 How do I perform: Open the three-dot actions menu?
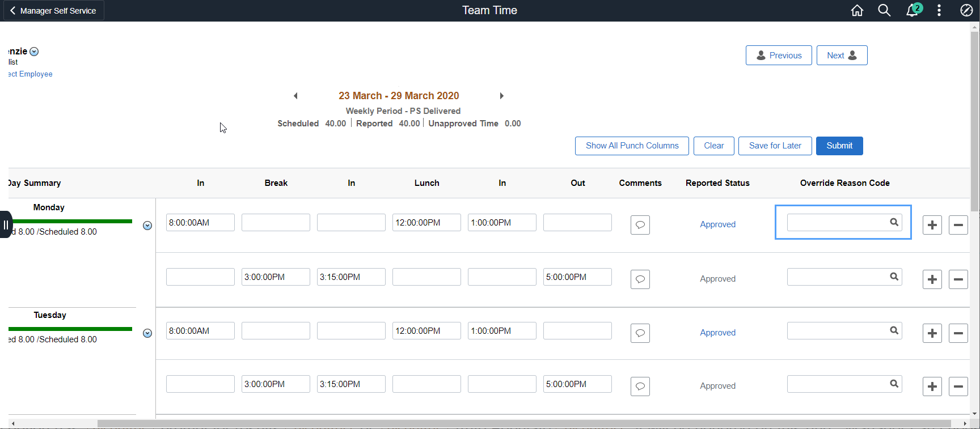[939, 10]
